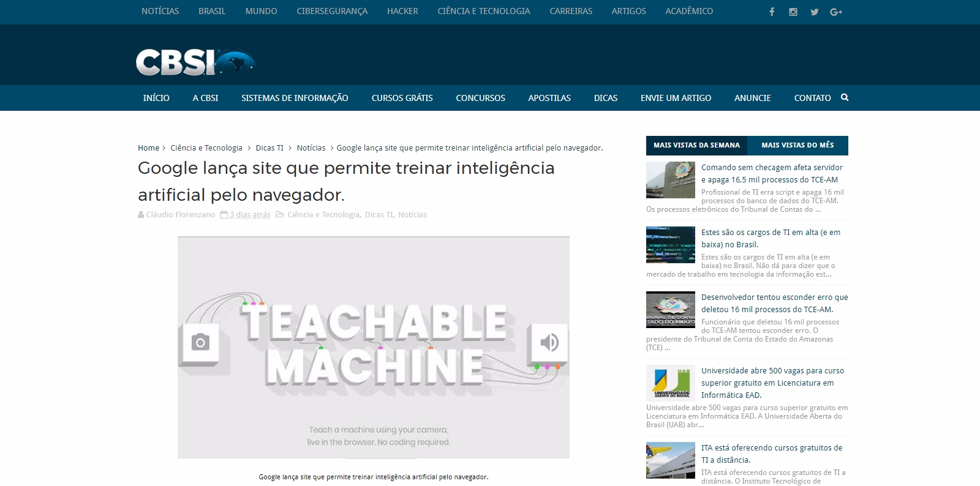Viewport: 980px width, 486px height.
Task: Click the CBSI site logo
Action: 195,62
